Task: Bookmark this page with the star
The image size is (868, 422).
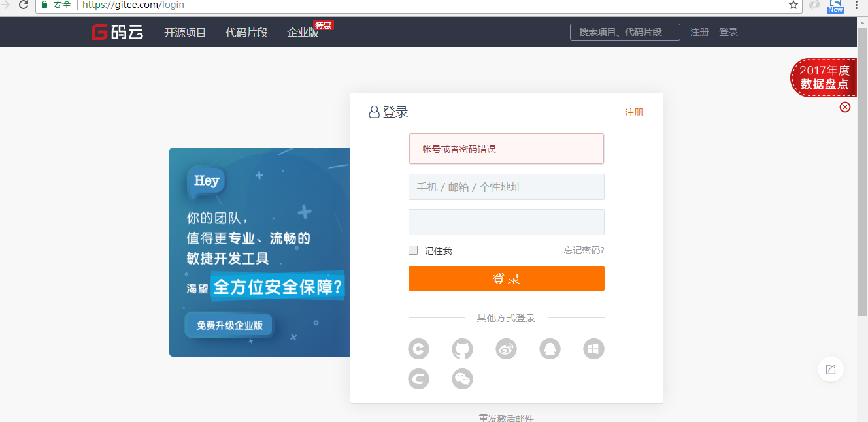Action: click(793, 5)
